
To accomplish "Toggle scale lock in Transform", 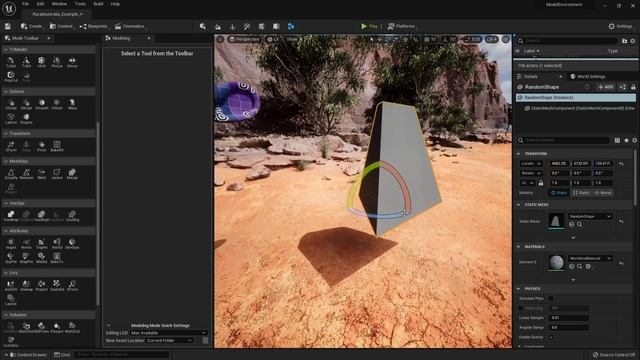I will pos(541,183).
